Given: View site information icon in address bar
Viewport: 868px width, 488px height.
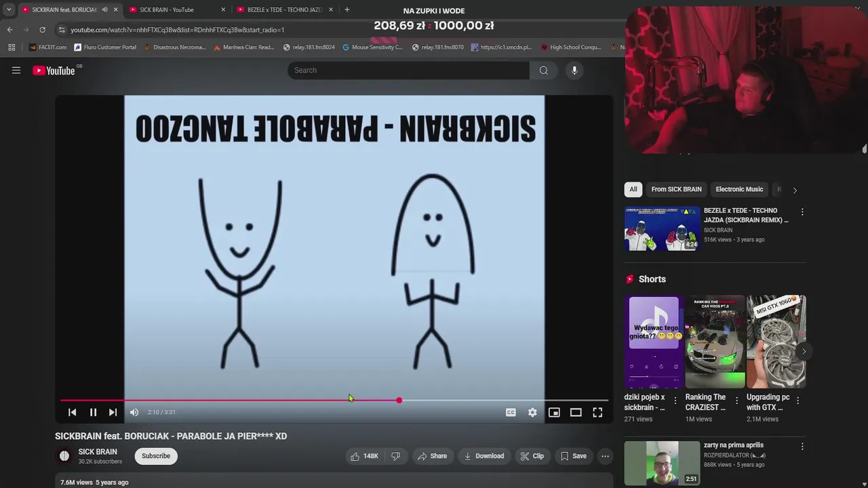Looking at the screenshot, I should tap(62, 30).
